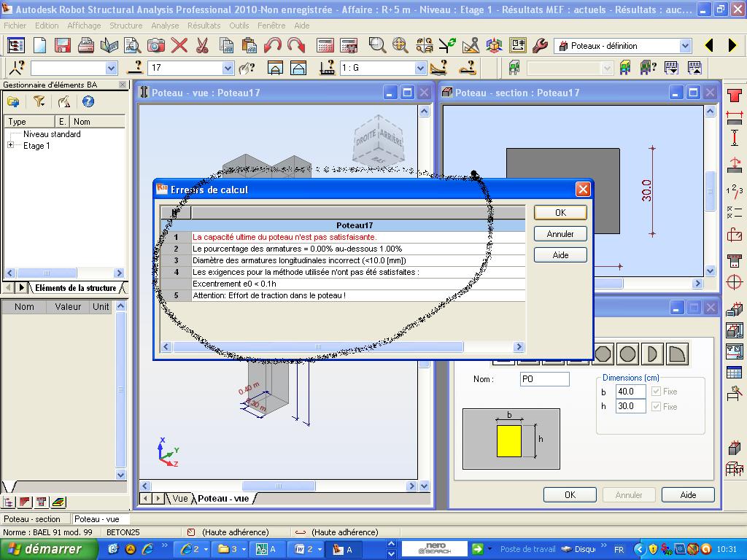Click the Windows démarrer start button

[49, 549]
